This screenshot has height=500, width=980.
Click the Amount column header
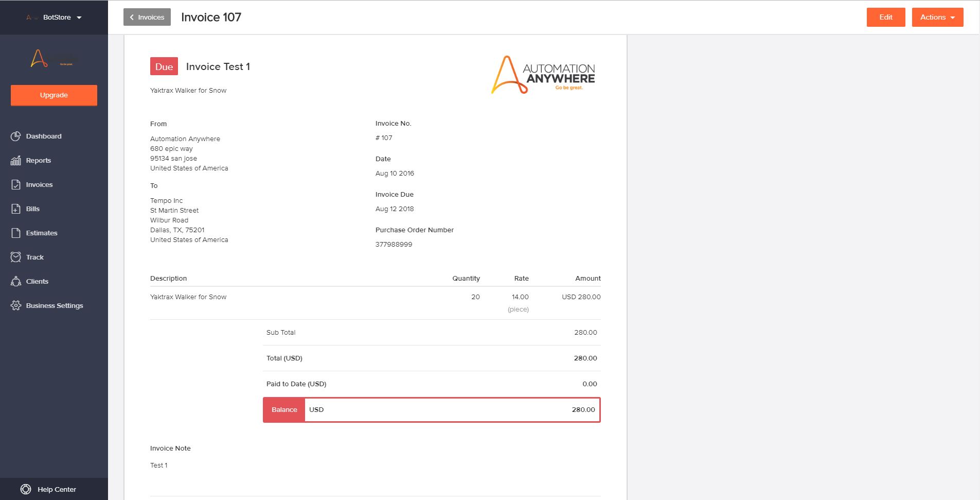coord(588,279)
